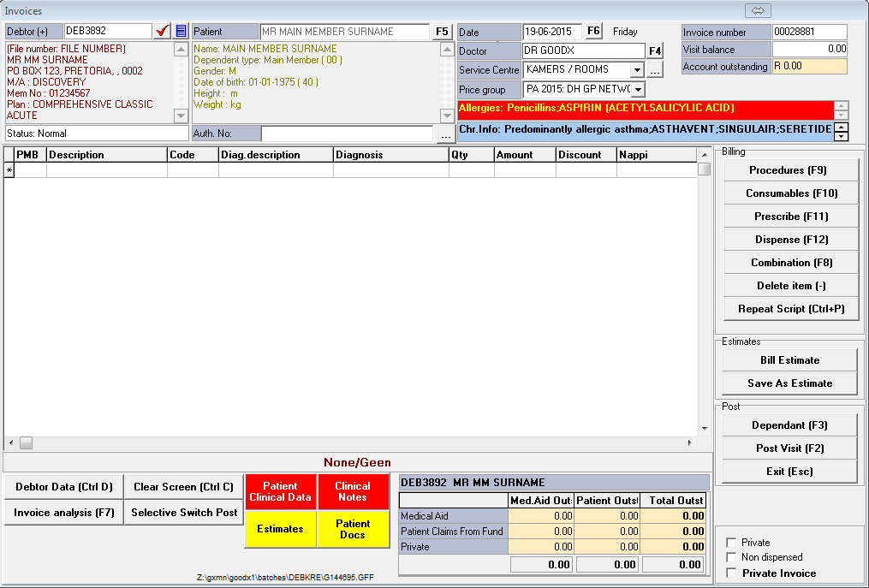Click Post Visit (F2) button
Image resolution: width=869 pixels, height=588 pixels.
(789, 448)
